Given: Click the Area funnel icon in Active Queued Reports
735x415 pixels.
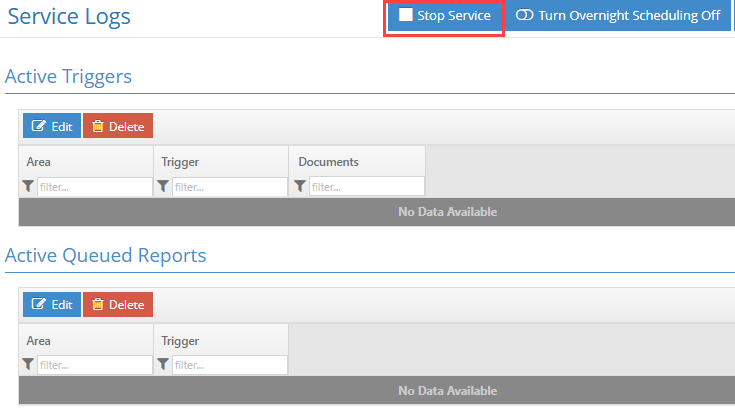Looking at the screenshot, I should point(28,365).
